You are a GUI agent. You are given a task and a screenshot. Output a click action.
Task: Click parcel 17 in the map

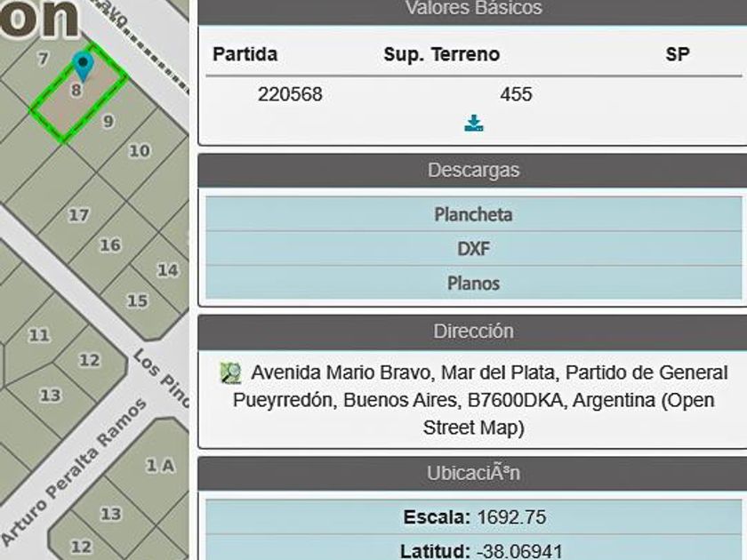(79, 215)
